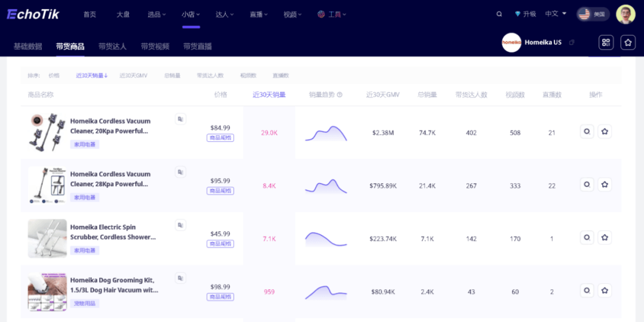Image resolution: width=644 pixels, height=322 pixels.
Task: Star the Electric Spin Scrubber product
Action: tap(605, 238)
